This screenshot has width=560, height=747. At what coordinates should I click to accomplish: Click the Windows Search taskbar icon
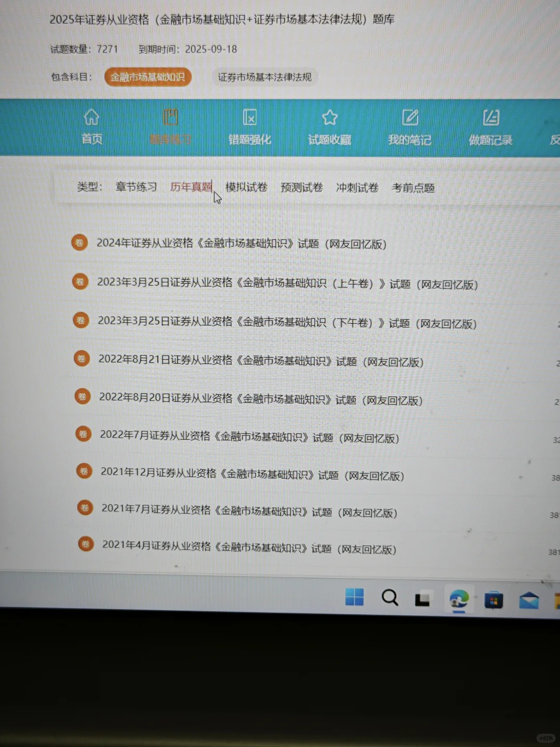pos(389,598)
